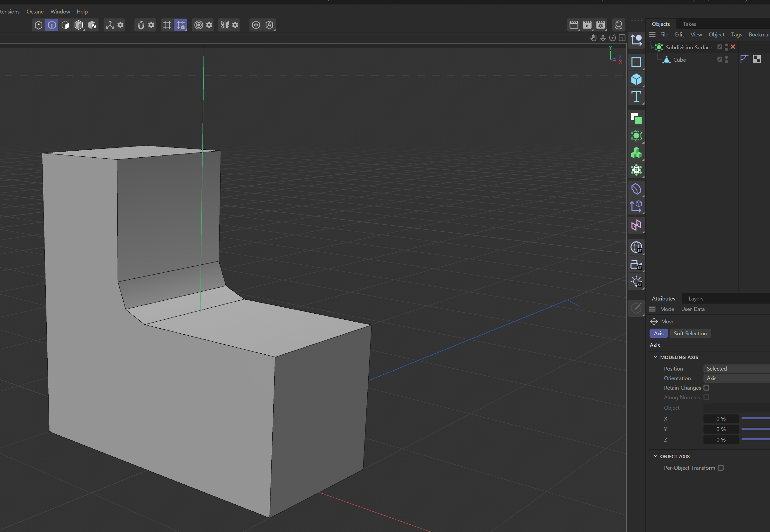Click the Soft Selection button
The width and height of the screenshot is (770, 532).
coord(690,333)
